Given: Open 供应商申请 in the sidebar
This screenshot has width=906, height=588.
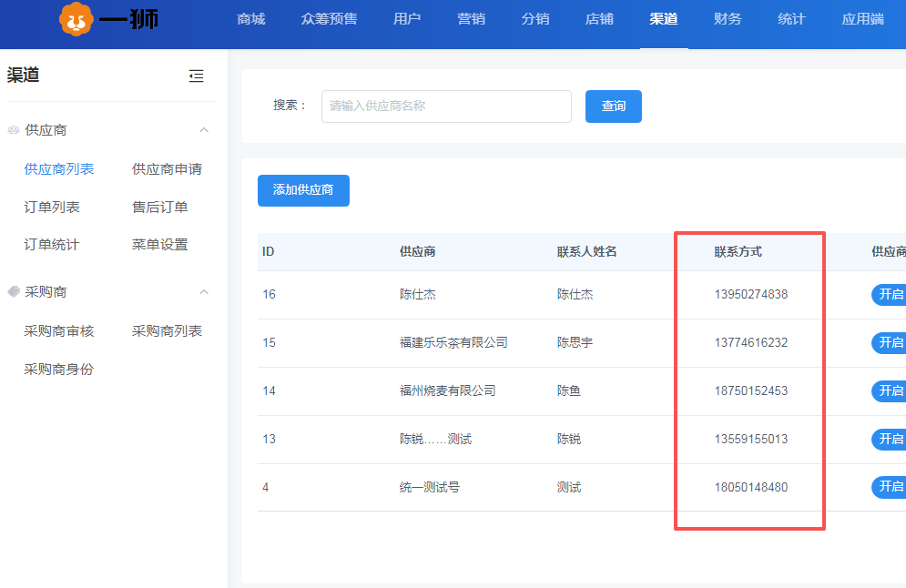Looking at the screenshot, I should point(167,169).
